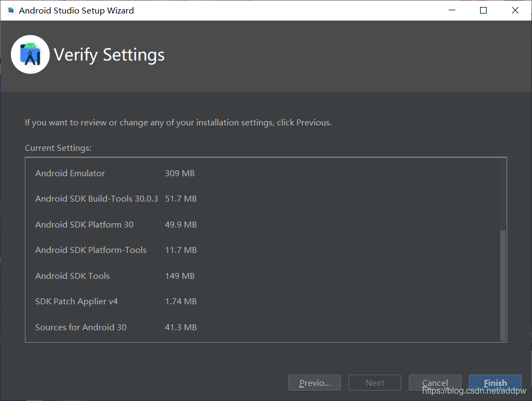Screen dimensions: 532x401
Task: Click the 49.9 MB size value
Action: click(x=181, y=225)
